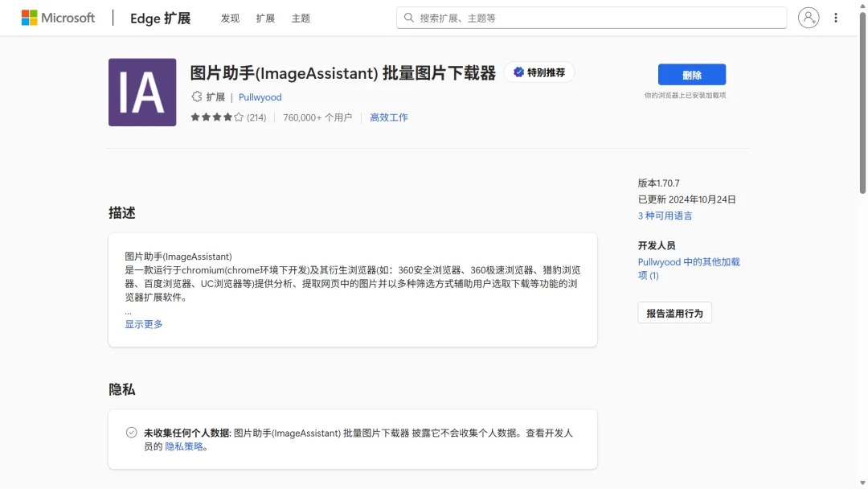
Task: Open the three-dot more options menu
Action: tap(835, 18)
